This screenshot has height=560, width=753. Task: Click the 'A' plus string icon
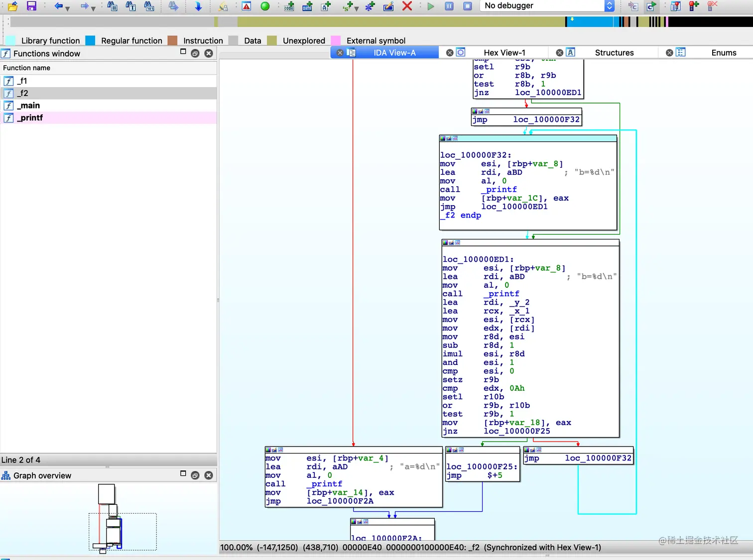tap(326, 6)
